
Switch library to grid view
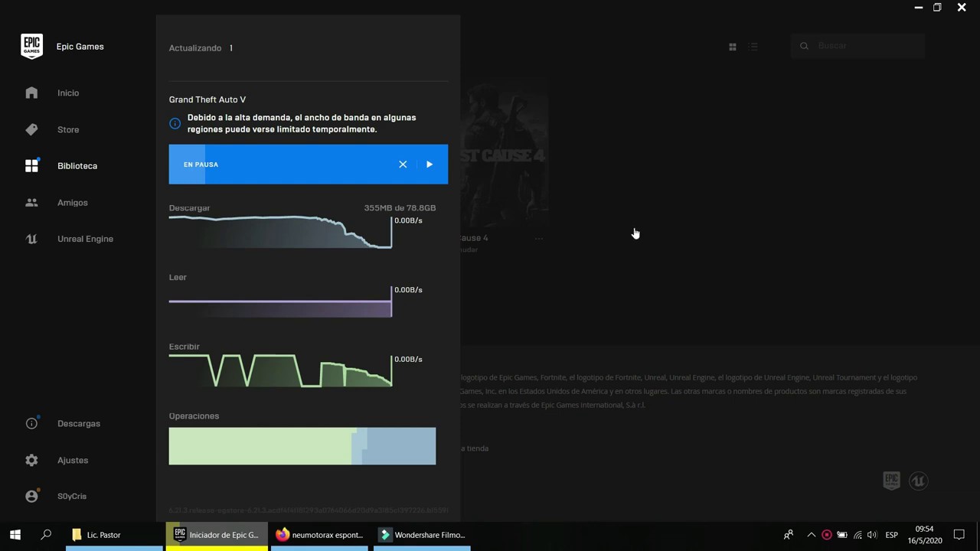(733, 47)
